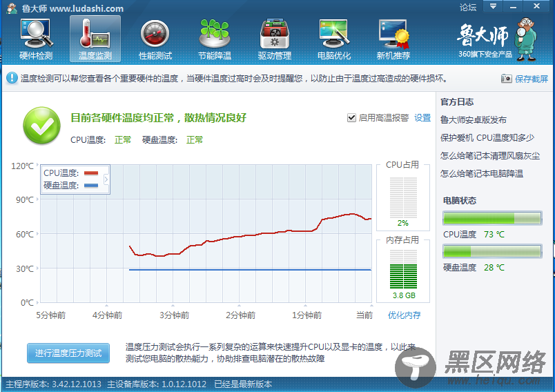Toggle the 启用高温报警 checkbox
Image resolution: width=555 pixels, height=392 pixels.
(351, 118)
